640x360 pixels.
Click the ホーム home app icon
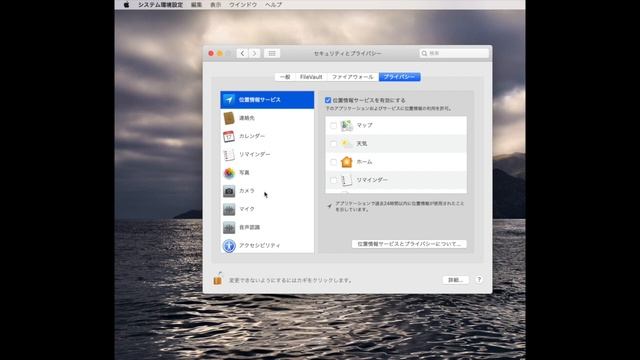(x=347, y=162)
